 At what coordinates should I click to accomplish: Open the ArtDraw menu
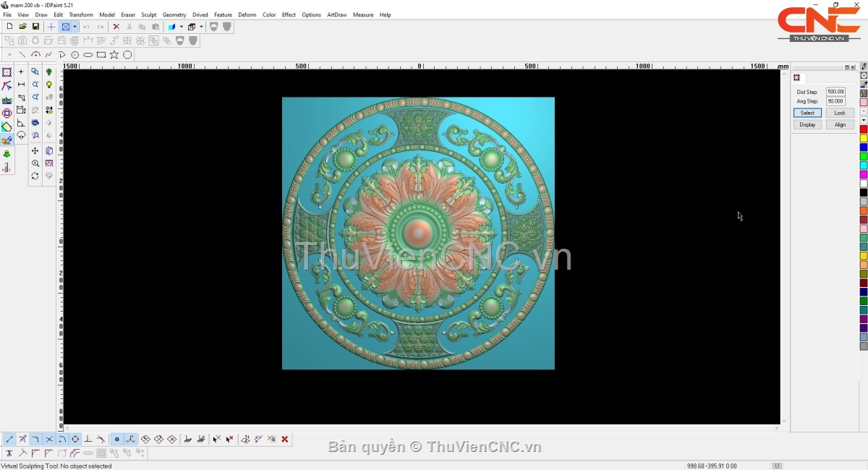point(336,14)
